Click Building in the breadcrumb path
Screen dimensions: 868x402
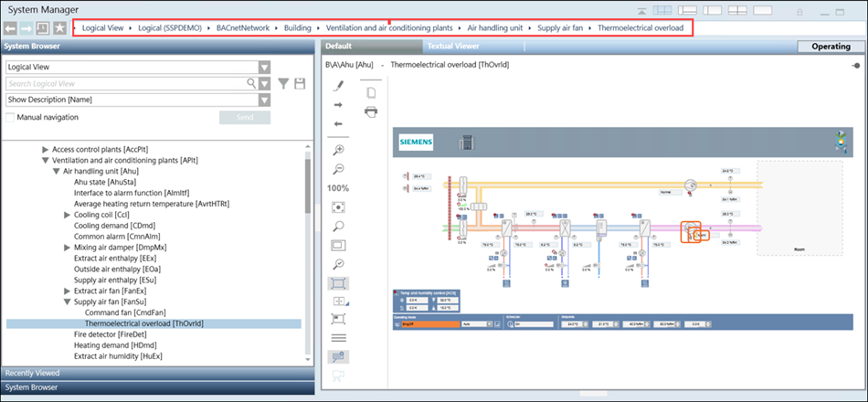pyautogui.click(x=297, y=27)
